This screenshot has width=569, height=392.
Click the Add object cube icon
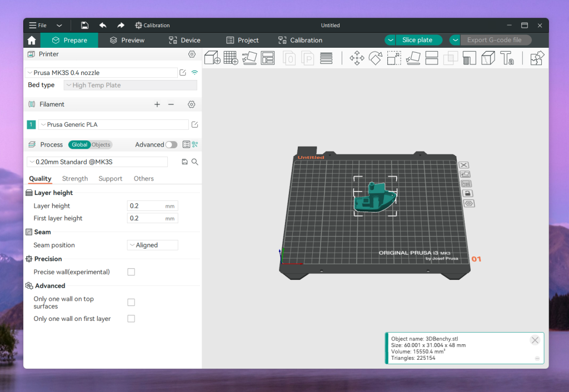point(212,58)
